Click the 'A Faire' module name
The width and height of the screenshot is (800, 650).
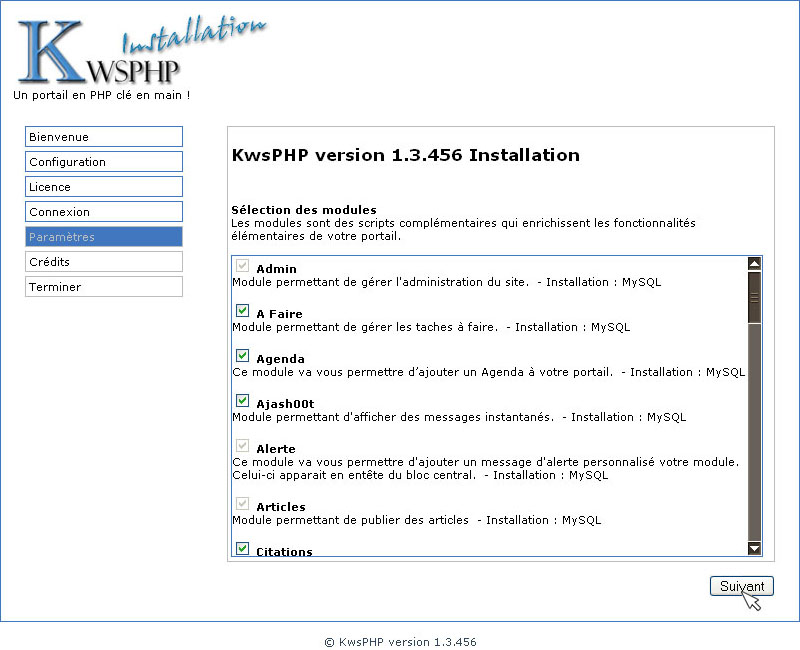(x=279, y=314)
